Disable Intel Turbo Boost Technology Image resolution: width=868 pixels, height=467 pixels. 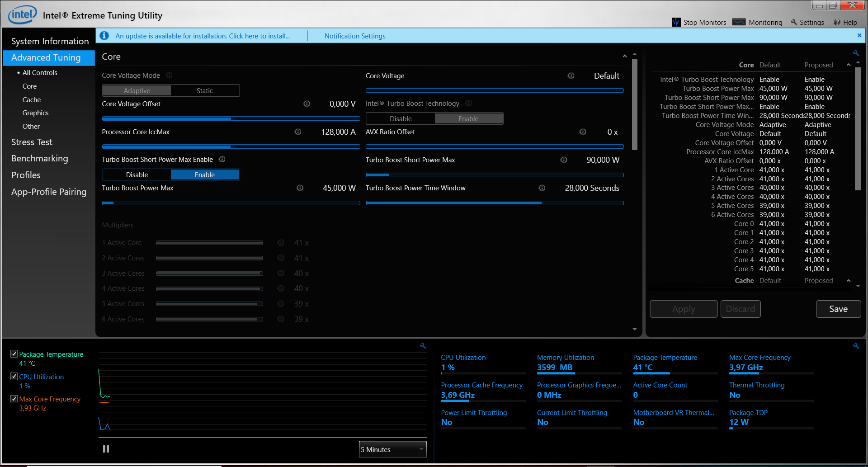point(401,118)
